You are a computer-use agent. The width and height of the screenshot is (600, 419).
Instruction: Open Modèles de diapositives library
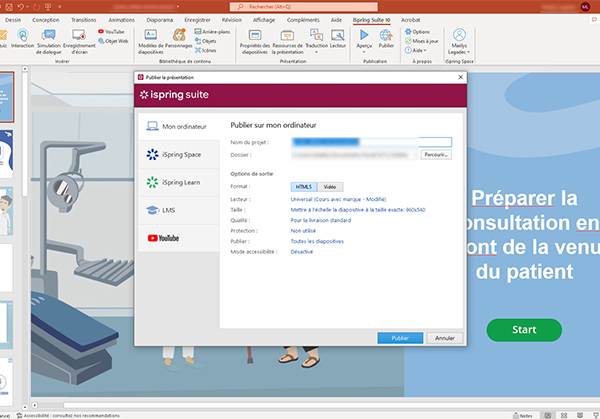click(151, 41)
